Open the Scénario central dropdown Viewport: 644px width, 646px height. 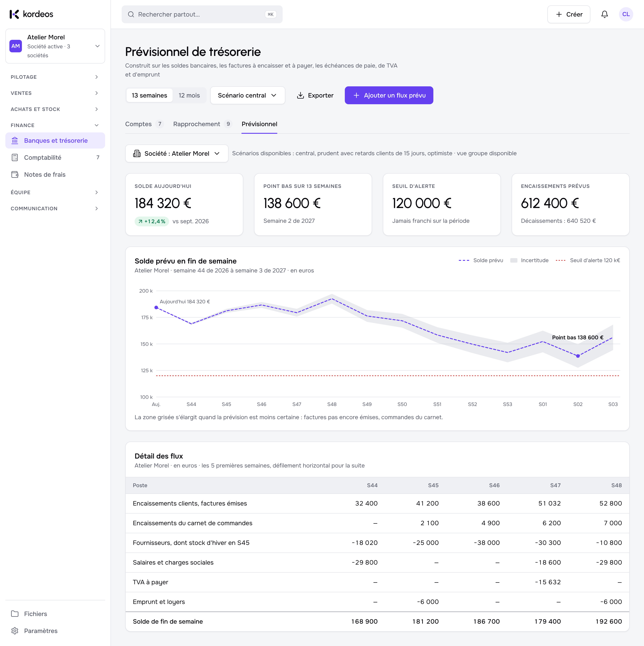(248, 95)
